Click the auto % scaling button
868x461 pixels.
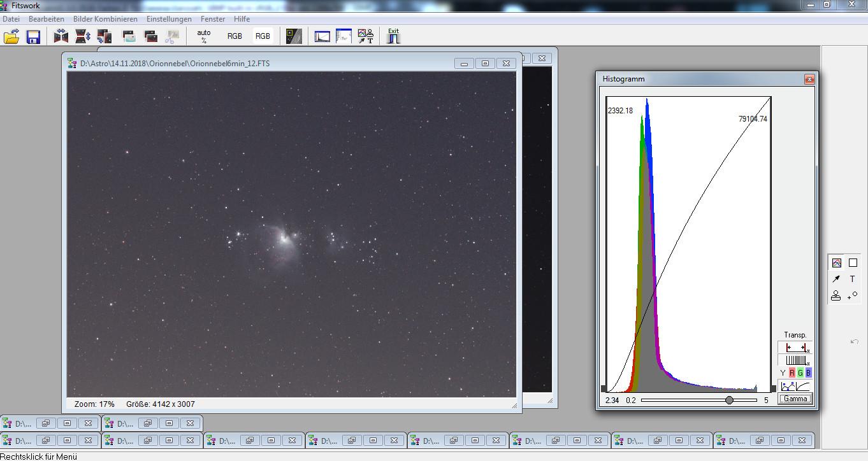[204, 36]
